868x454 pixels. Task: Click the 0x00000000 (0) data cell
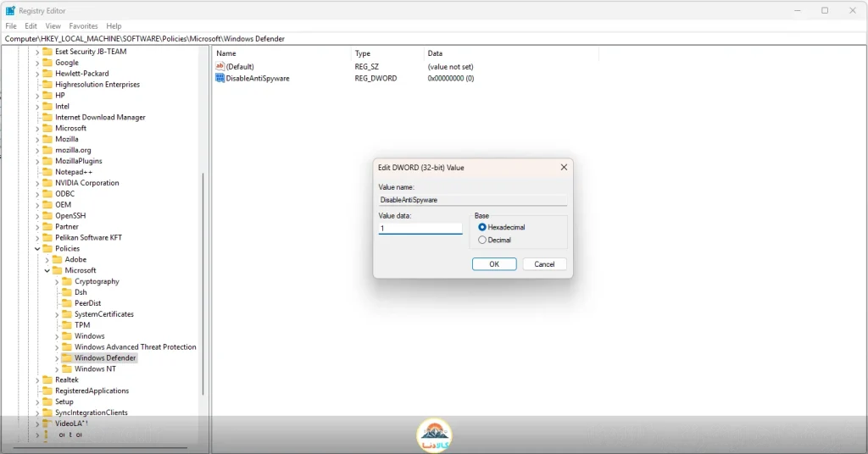click(451, 79)
